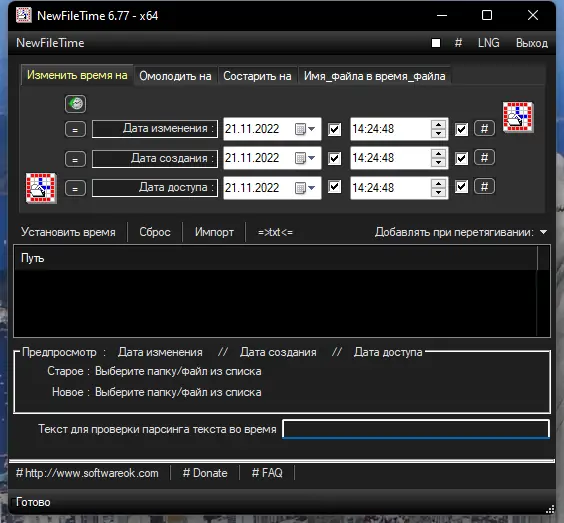
Task: Increase time with up arrow for Дата изменения
Action: [438, 124]
